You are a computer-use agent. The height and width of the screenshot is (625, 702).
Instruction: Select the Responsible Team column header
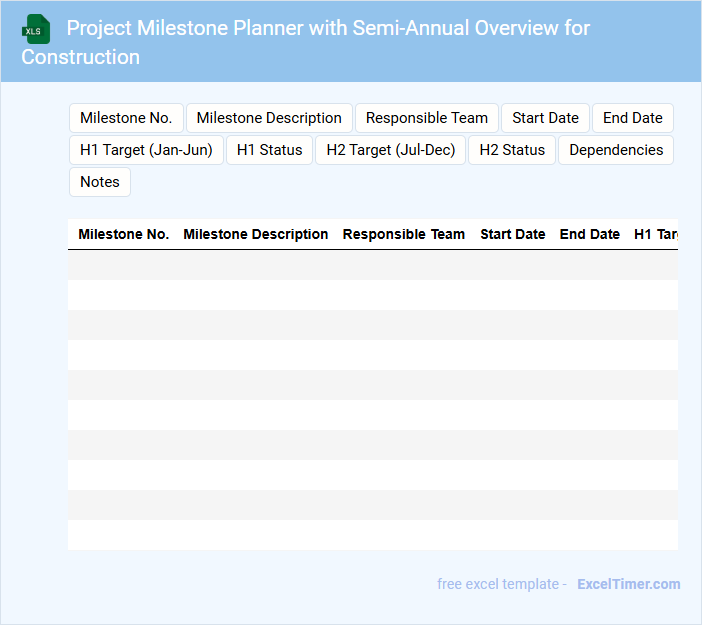click(x=404, y=234)
